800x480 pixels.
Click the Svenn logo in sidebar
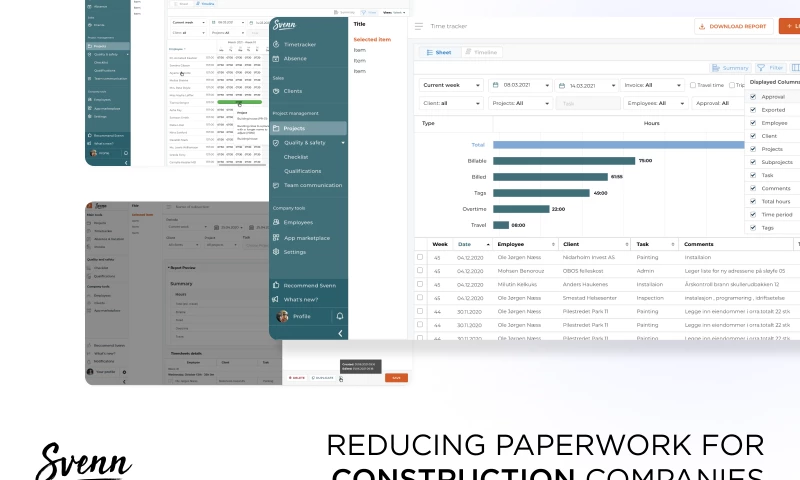(x=284, y=24)
